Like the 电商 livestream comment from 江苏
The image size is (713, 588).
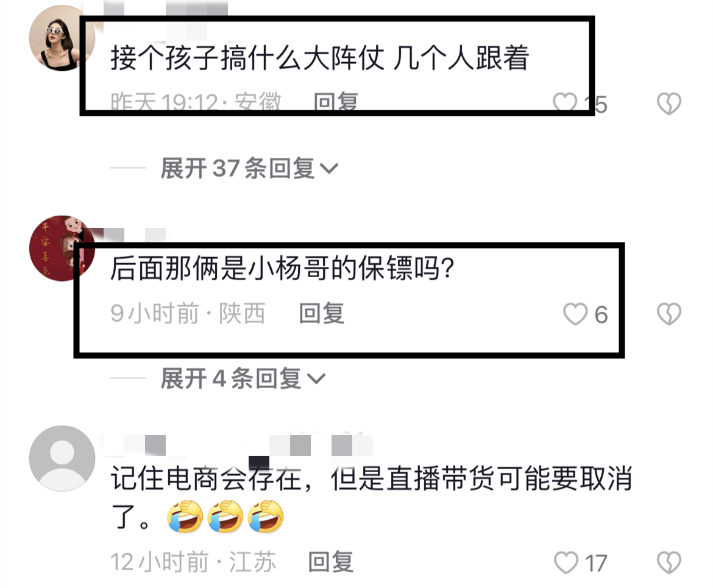pos(566,562)
